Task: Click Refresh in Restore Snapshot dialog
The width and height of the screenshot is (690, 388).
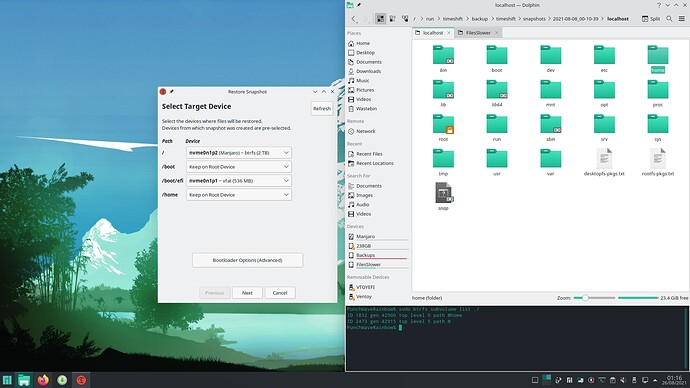Action: click(322, 109)
